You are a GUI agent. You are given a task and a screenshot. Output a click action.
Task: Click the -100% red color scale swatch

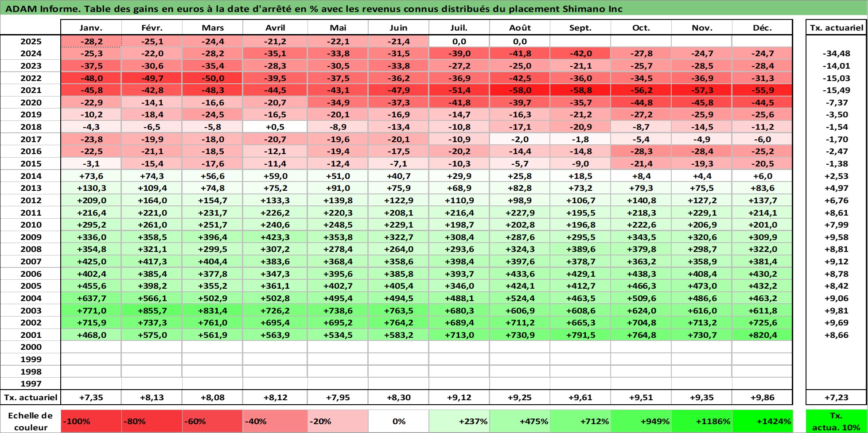pos(91,421)
